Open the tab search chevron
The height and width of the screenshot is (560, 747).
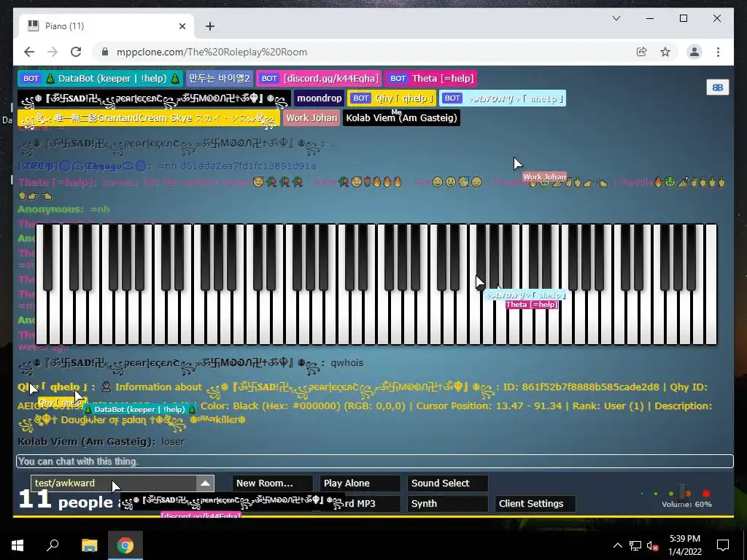pos(616,18)
